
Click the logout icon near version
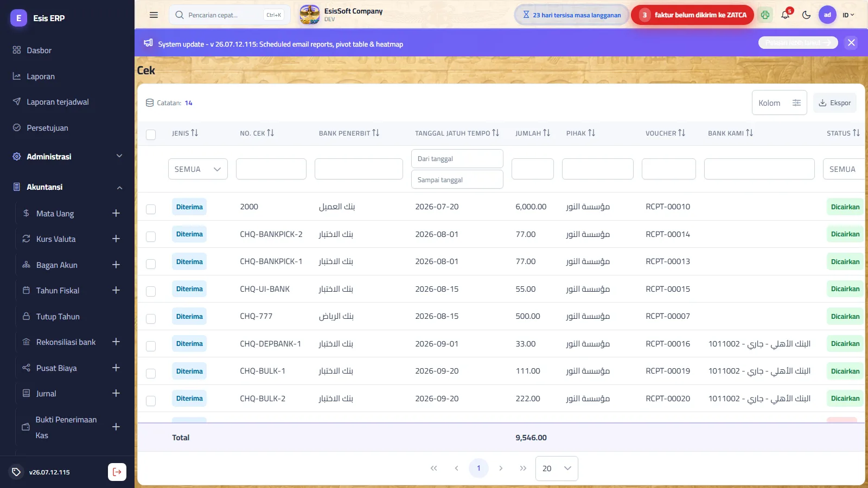(x=117, y=472)
